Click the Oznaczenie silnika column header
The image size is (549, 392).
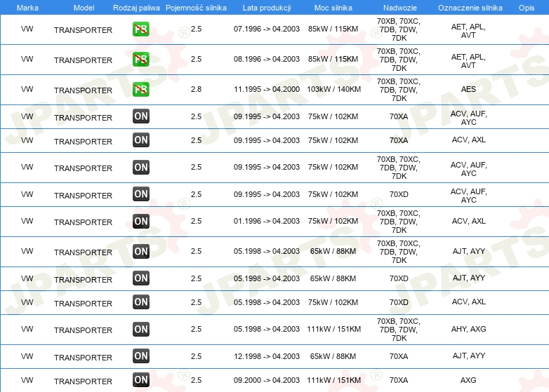point(470,8)
